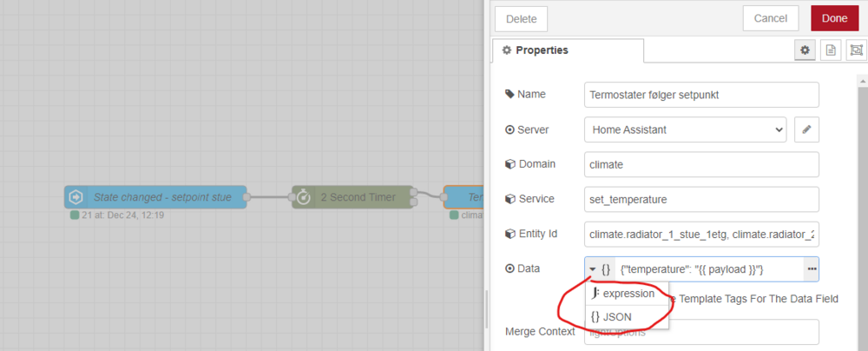This screenshot has height=351, width=868.
Task: Click the timer node's upper output port
Action: 413,192
